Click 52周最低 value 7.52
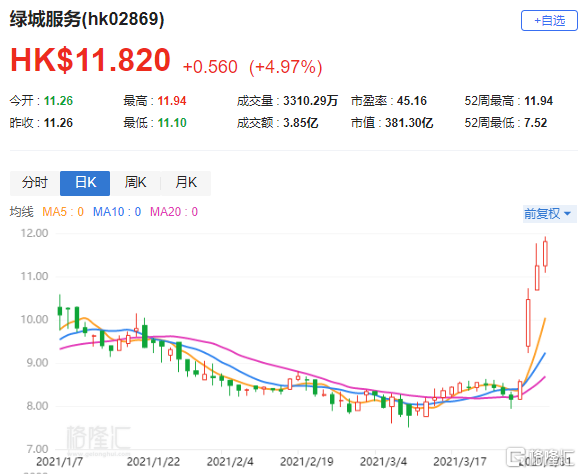The image size is (581, 474). pyautogui.click(x=535, y=123)
